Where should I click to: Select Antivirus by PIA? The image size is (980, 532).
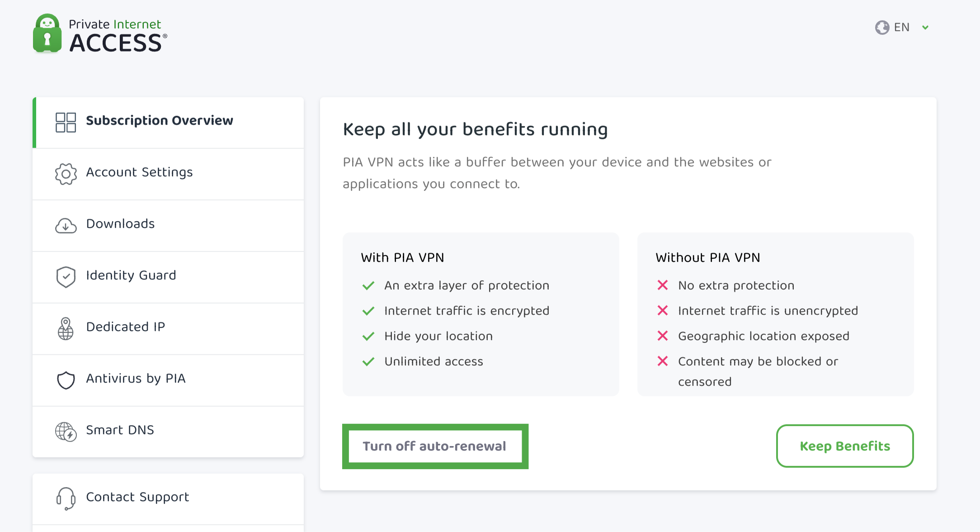pos(168,380)
